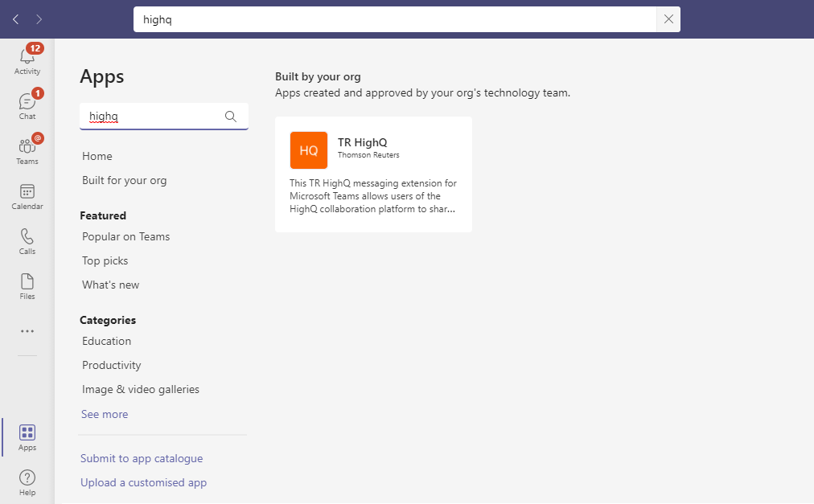Screen dimensions: 814x504
Task: Go to Teams in the sidebar
Action: [x=27, y=150]
